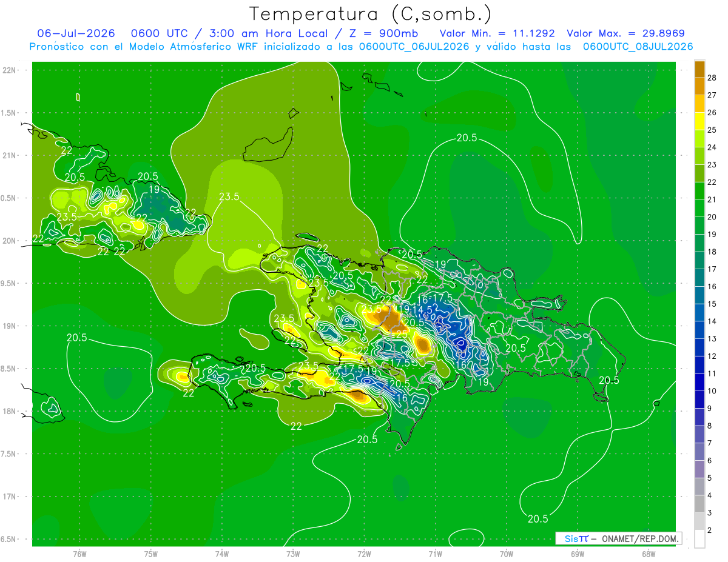Click the "70W" longitude axis label
This screenshot has height=562, width=728.
point(507,554)
